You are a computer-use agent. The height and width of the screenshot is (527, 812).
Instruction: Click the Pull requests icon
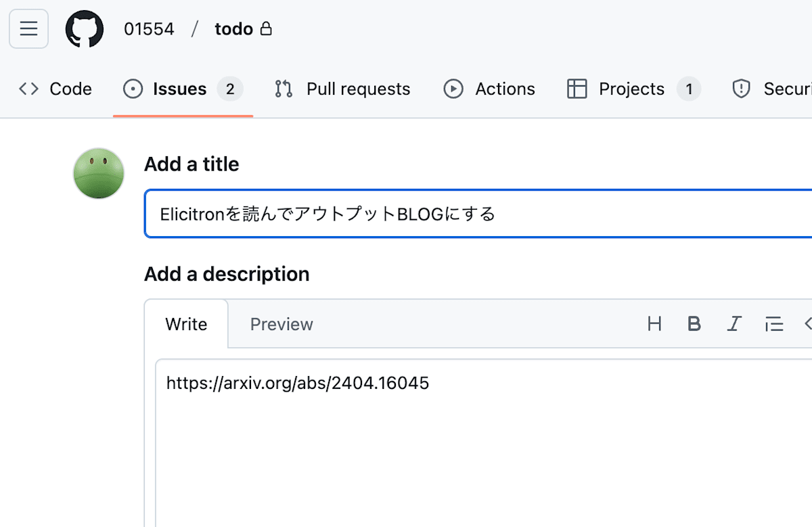tap(284, 89)
